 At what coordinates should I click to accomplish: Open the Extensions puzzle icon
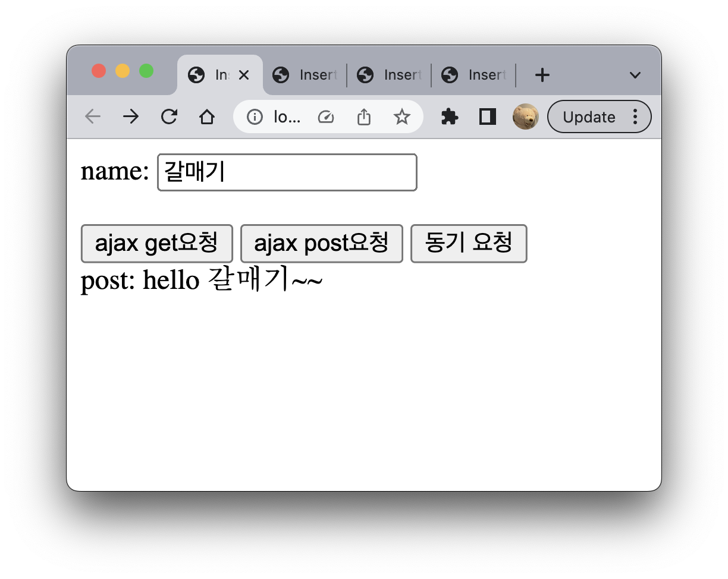(x=450, y=117)
